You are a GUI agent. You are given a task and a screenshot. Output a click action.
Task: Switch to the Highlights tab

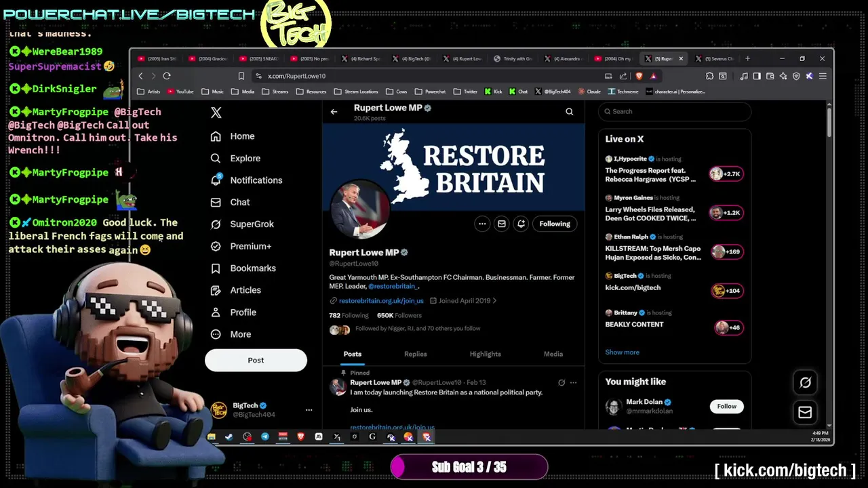[x=486, y=354]
